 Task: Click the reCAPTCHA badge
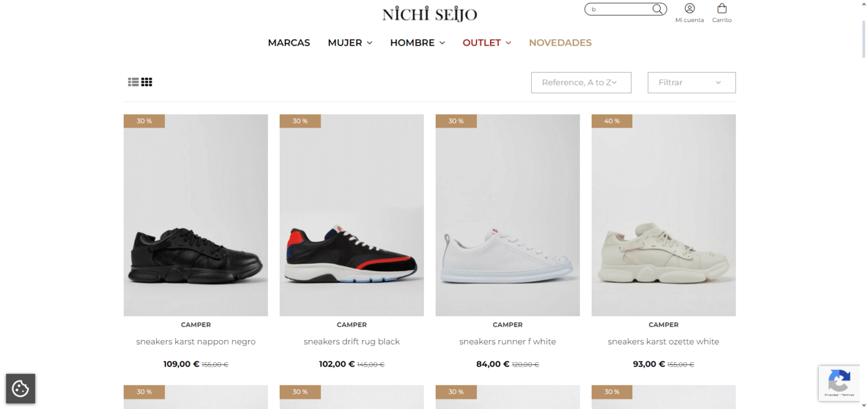(839, 382)
